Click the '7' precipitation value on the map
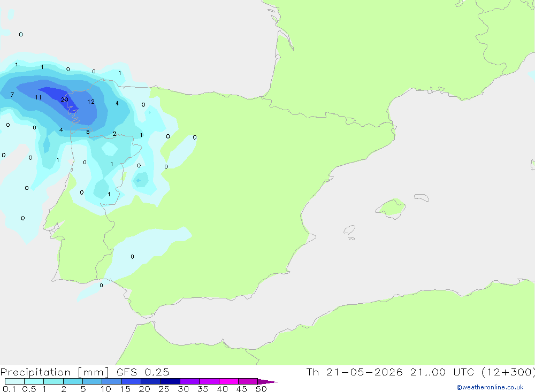The height and width of the screenshot is (392, 535). pos(12,95)
